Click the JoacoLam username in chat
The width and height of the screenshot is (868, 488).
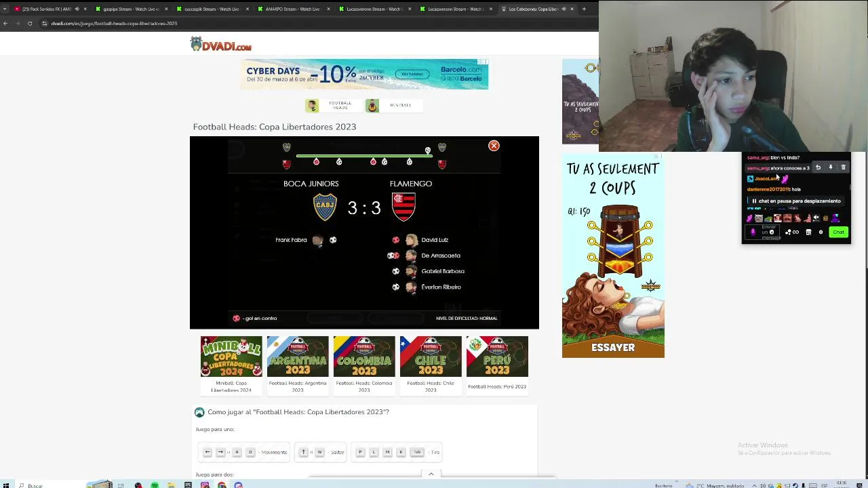point(766,179)
